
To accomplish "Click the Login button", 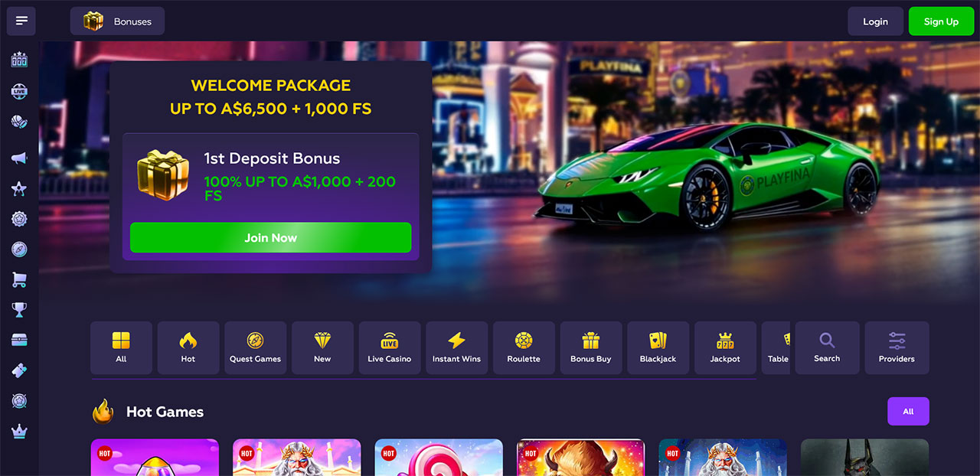I will coord(875,21).
